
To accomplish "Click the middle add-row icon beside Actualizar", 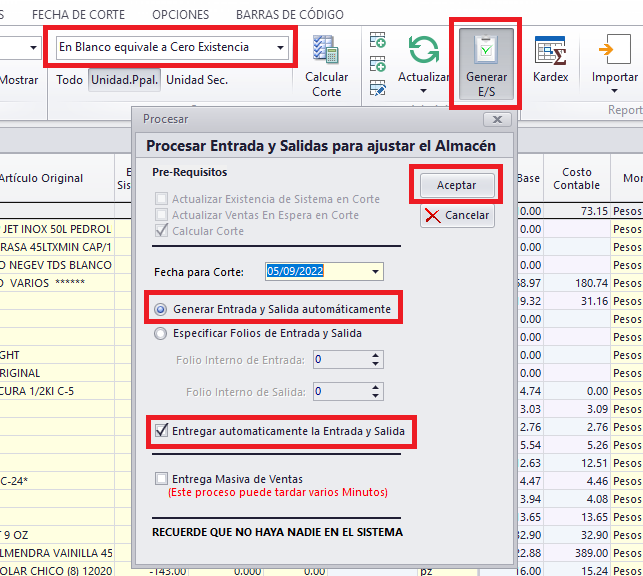I will coord(377,64).
